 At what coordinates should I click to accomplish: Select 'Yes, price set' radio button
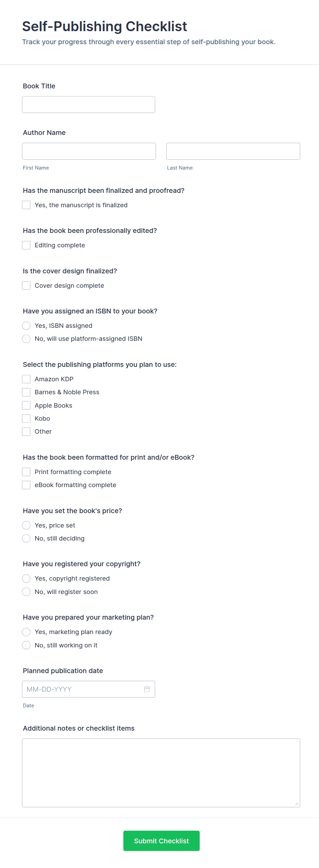point(26,525)
